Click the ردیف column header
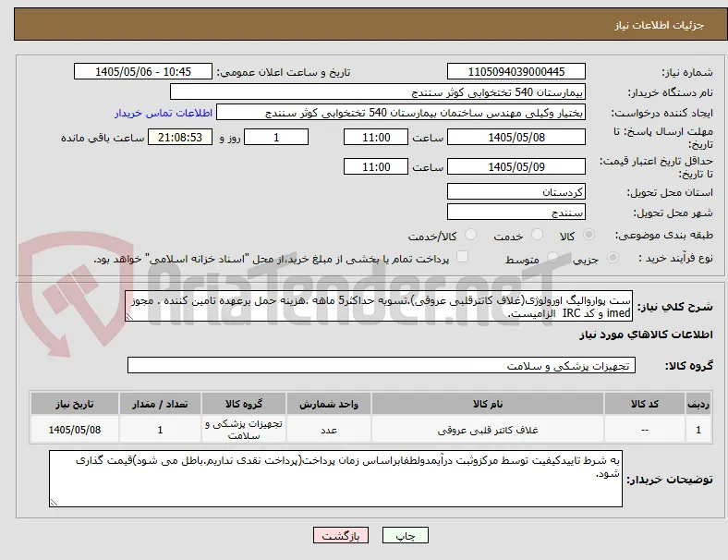Screen dimensions: 728x560 [x=698, y=404]
